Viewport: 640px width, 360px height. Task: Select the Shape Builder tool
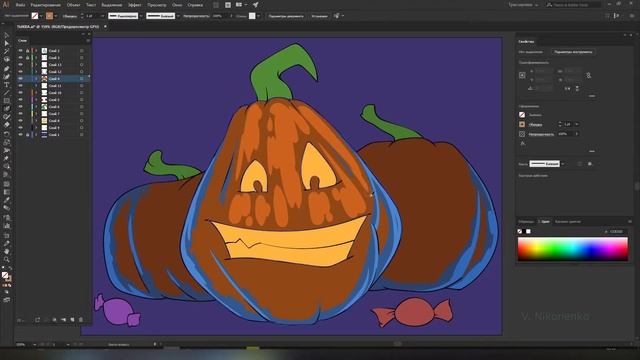click(7, 167)
